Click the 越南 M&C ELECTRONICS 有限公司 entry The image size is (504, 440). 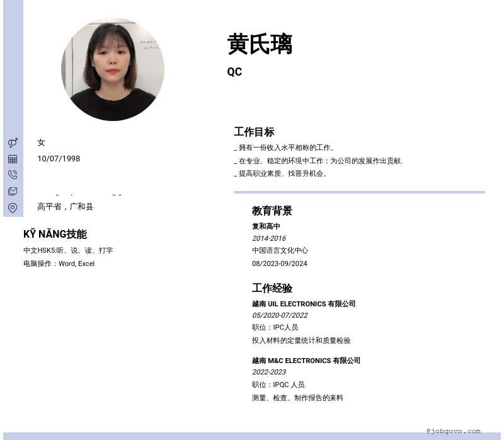pyautogui.click(x=306, y=361)
